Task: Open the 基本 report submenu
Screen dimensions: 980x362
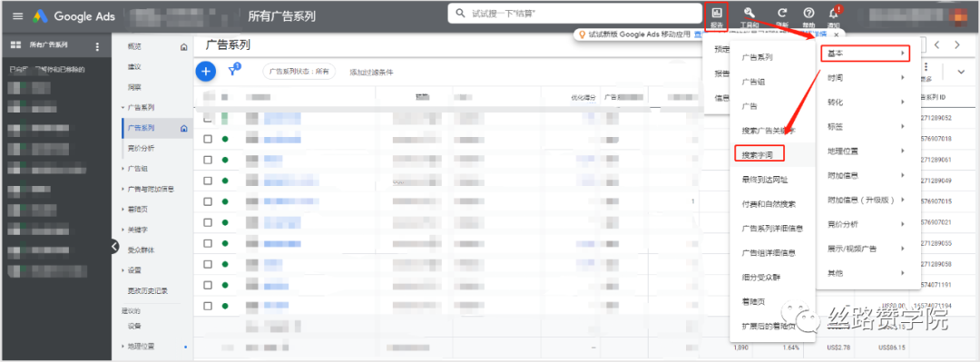Action: 865,54
